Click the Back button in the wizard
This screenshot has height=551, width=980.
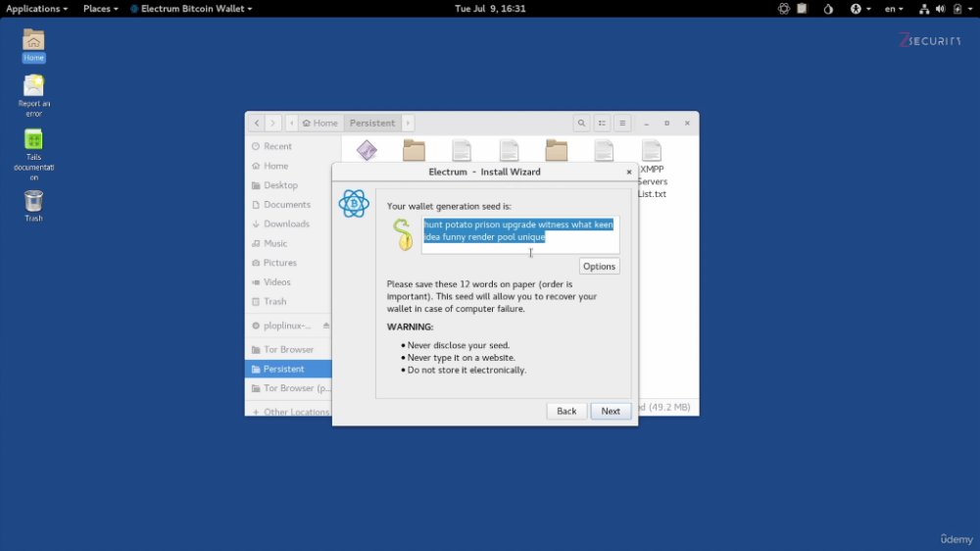566,411
